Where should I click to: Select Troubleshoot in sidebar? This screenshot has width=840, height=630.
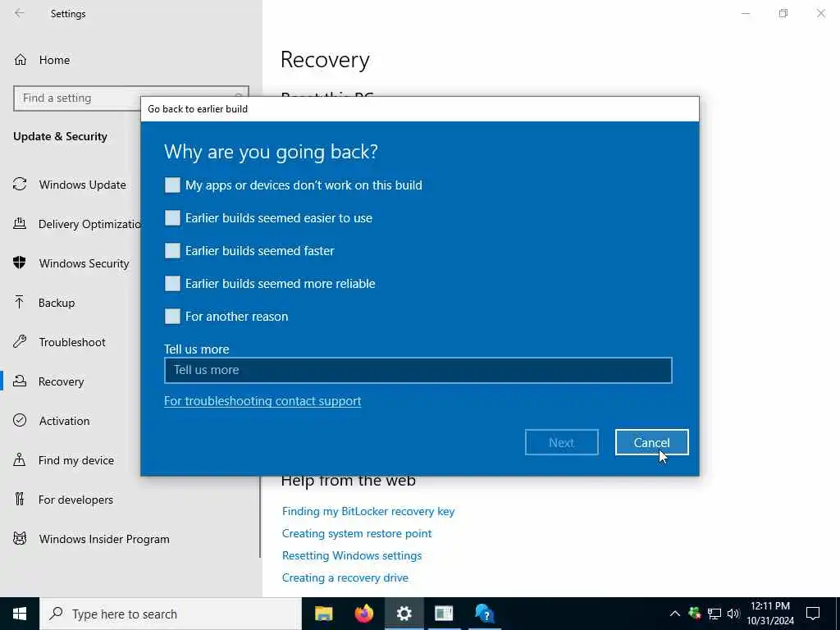click(x=72, y=342)
